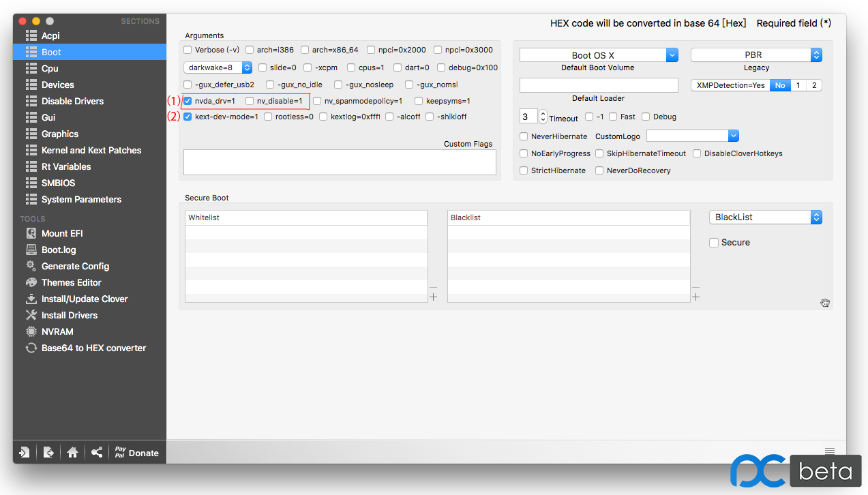The width and height of the screenshot is (868, 495).
Task: Open System Parameters section
Action: (x=89, y=199)
